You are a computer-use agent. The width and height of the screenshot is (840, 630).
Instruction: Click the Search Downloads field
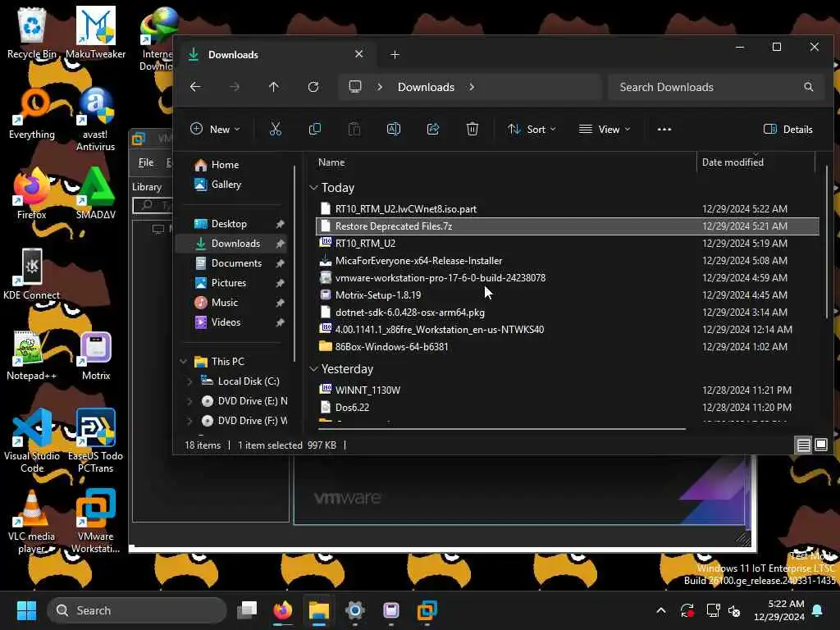(x=715, y=87)
